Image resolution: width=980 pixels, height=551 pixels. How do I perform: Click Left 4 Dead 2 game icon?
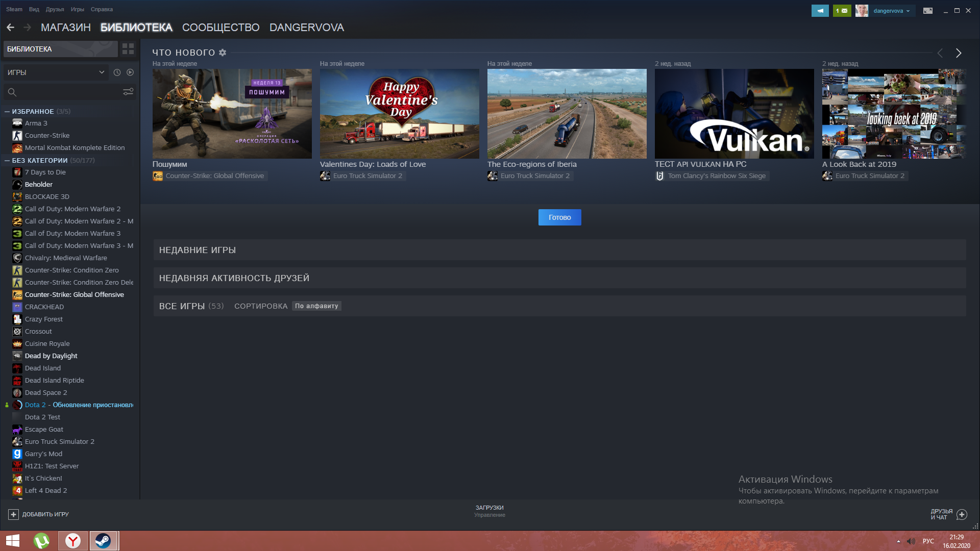tap(17, 490)
